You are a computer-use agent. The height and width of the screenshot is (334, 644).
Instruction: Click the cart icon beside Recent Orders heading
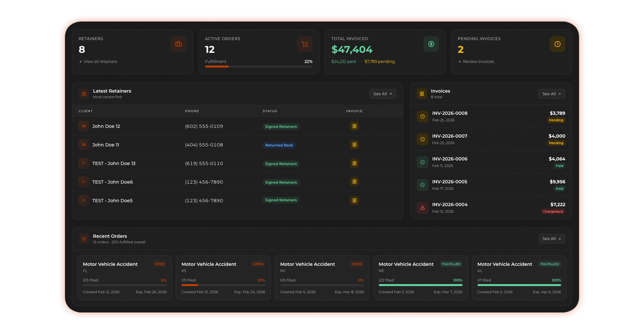(x=84, y=239)
